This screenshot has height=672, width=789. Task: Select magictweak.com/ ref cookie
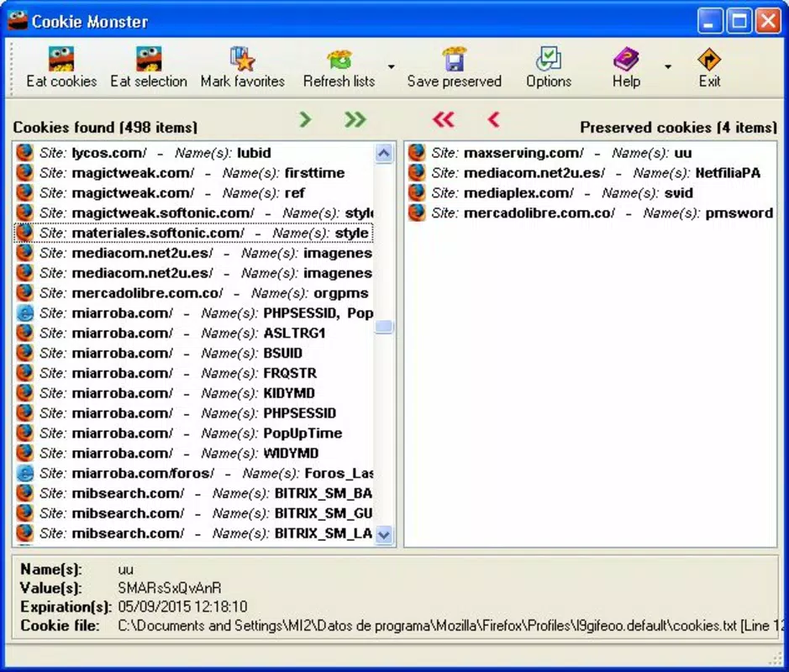(194, 193)
